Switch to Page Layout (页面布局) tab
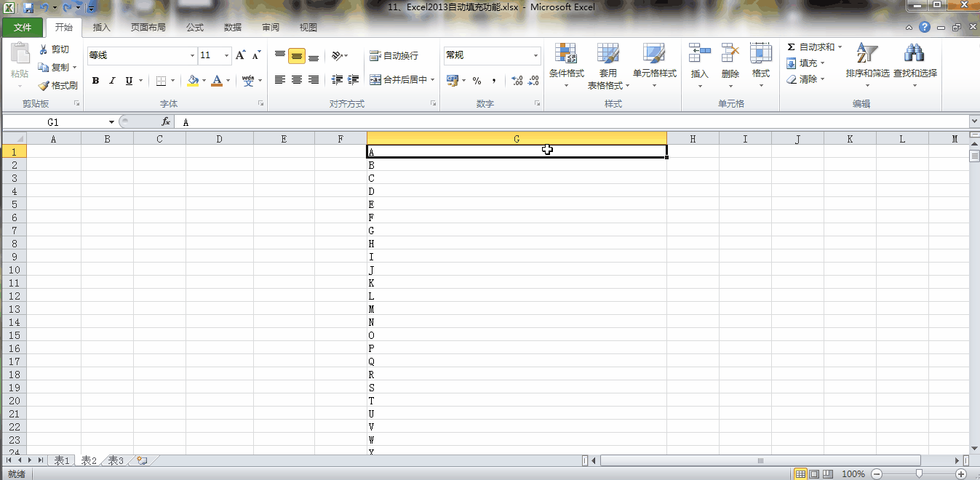This screenshot has height=480, width=980. pyautogui.click(x=148, y=28)
